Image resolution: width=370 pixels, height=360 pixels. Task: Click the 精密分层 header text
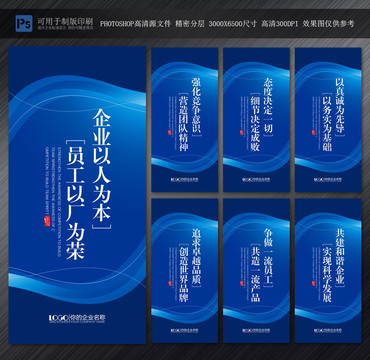click(x=190, y=24)
